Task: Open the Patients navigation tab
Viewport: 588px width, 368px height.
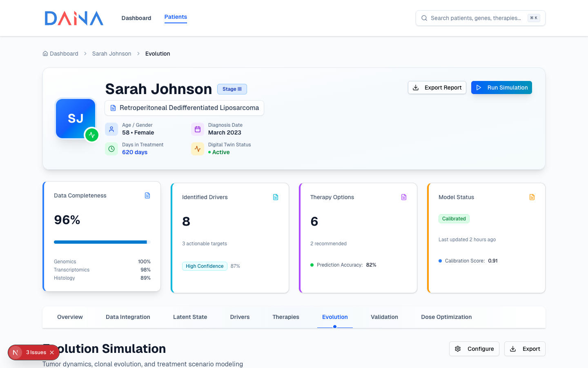Action: tap(176, 17)
